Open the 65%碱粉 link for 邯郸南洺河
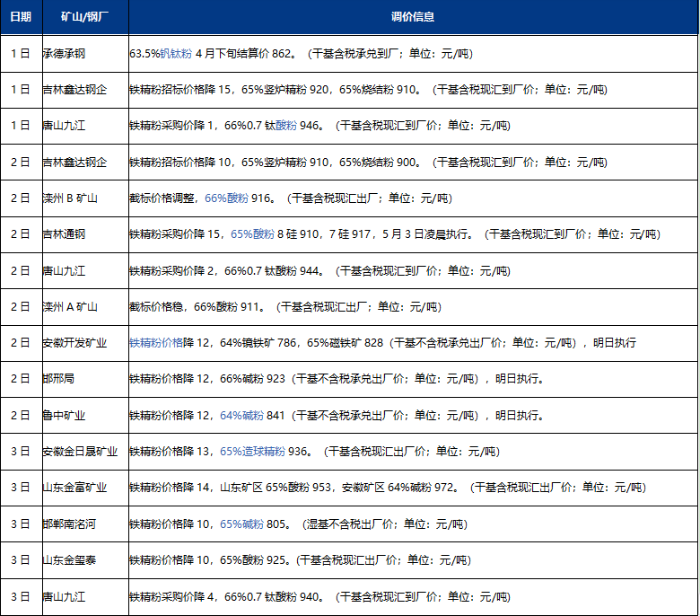700x616 pixels. click(241, 524)
